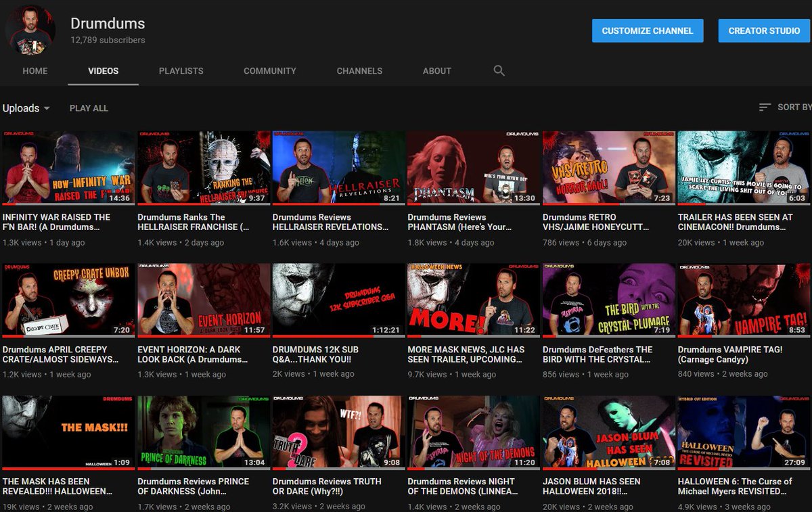The image size is (812, 512).
Task: Click title 'INFINITY WAR RAISED THE F'N BAR!'
Action: 57,222
